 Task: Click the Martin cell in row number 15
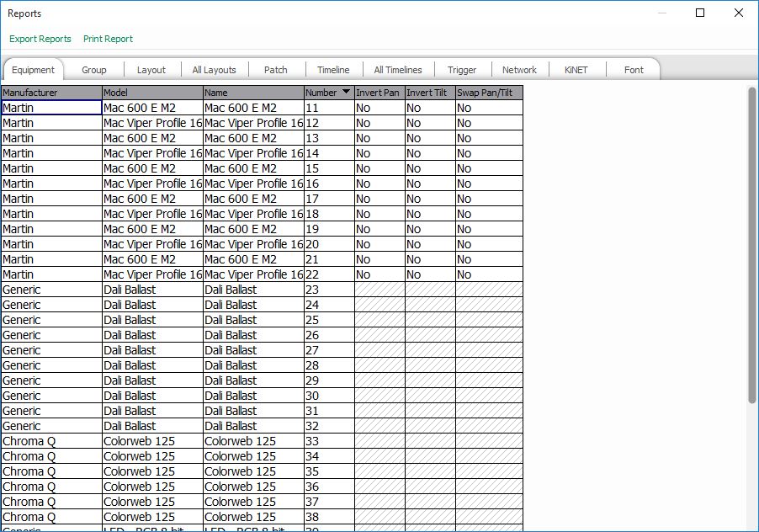[51, 168]
